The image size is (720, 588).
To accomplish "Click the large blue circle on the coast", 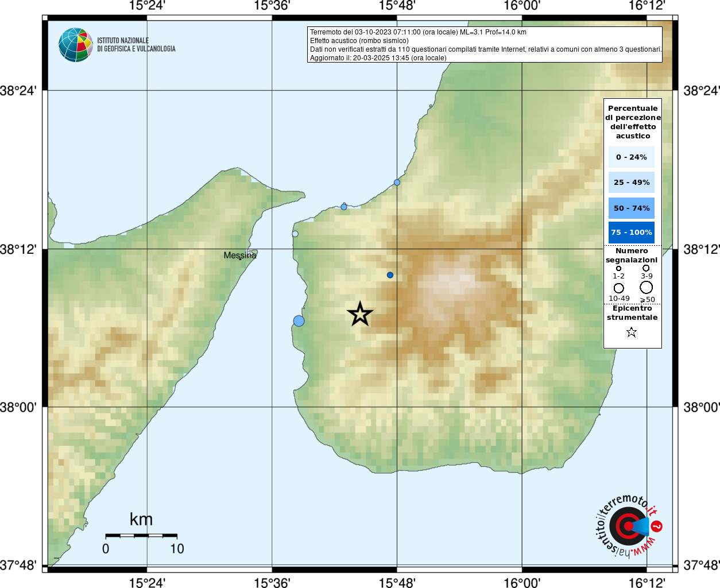I will click(x=299, y=321).
